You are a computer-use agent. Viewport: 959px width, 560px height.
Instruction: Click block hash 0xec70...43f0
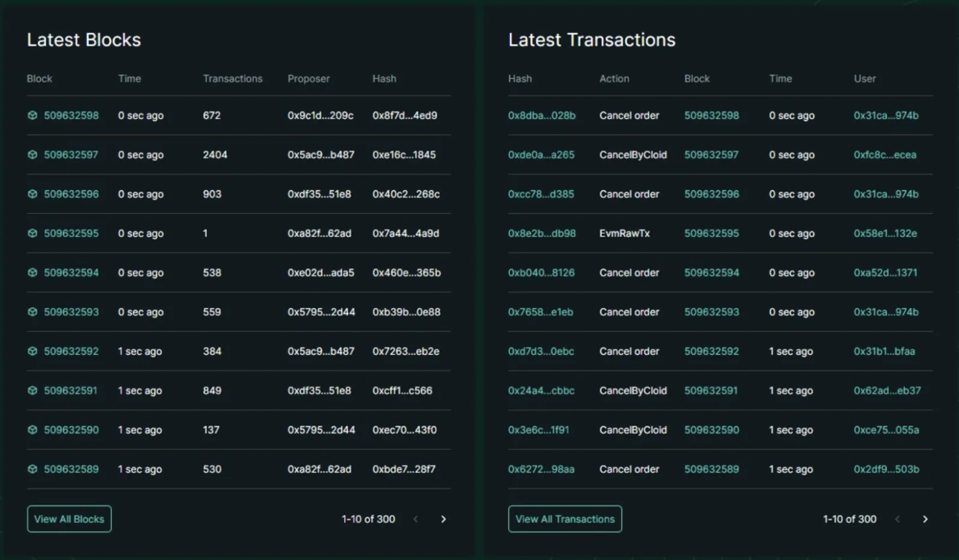point(405,430)
